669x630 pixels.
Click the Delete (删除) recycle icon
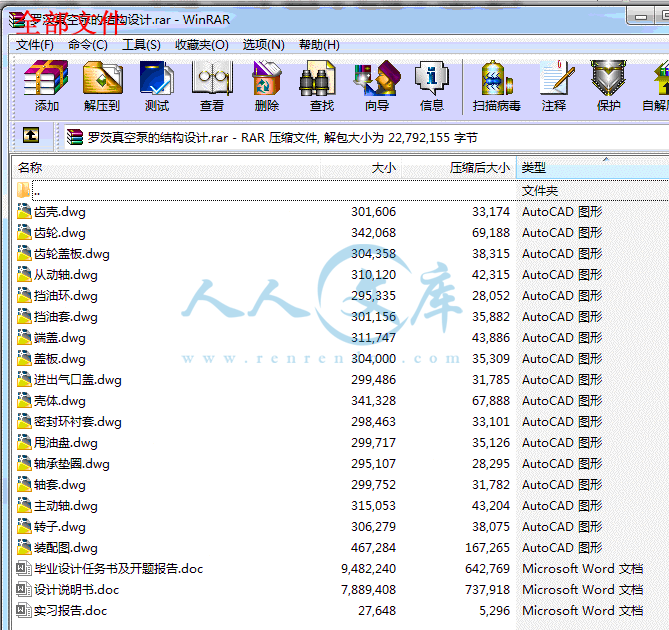267,78
